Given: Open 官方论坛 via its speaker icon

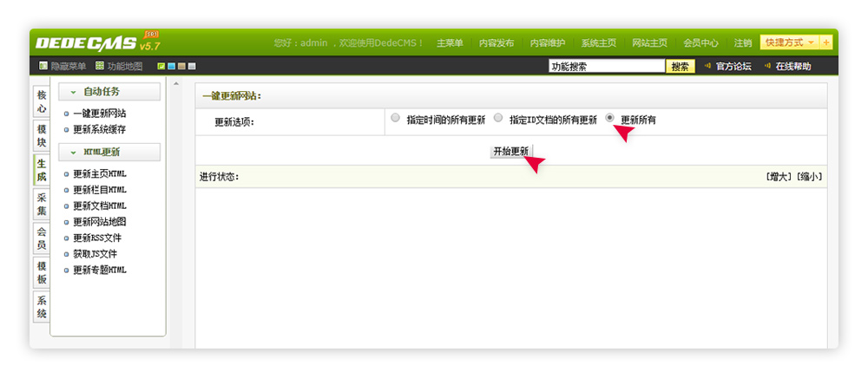Looking at the screenshot, I should coord(708,66).
